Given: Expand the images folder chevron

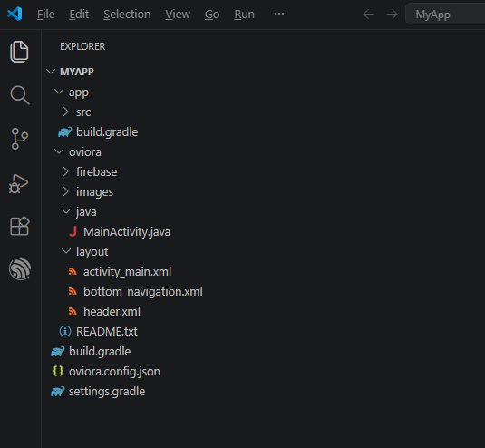Looking at the screenshot, I should click(x=65, y=191).
